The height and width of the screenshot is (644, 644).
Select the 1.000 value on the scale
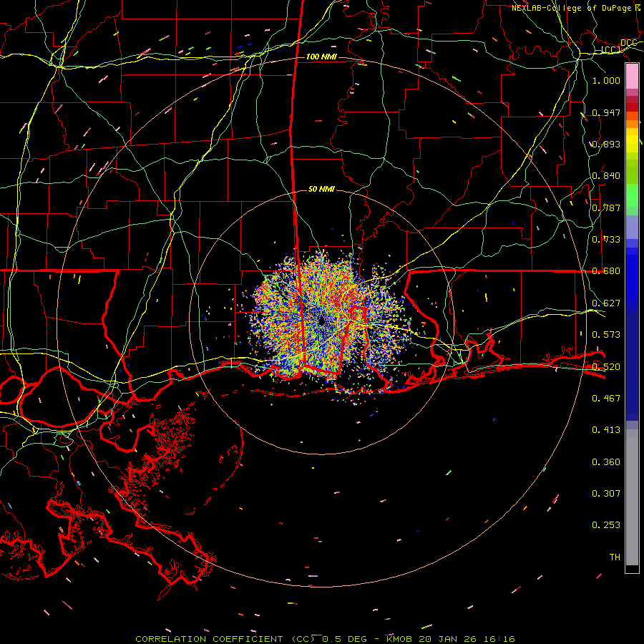(x=606, y=80)
